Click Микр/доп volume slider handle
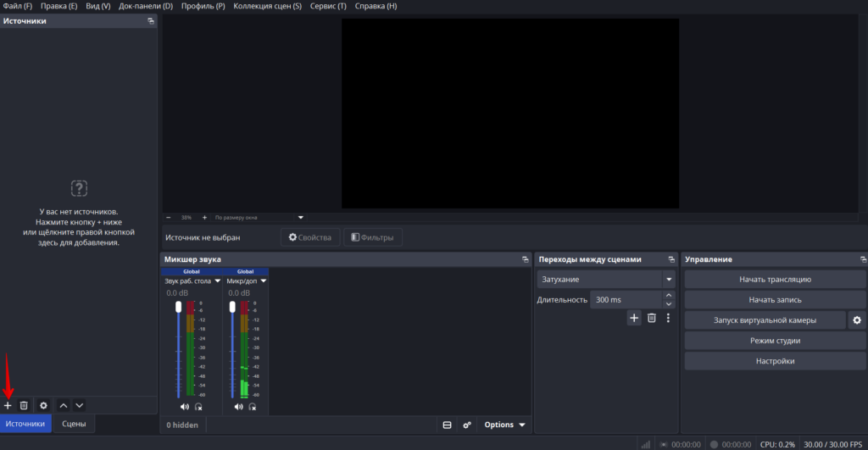The image size is (868, 450). (232, 307)
